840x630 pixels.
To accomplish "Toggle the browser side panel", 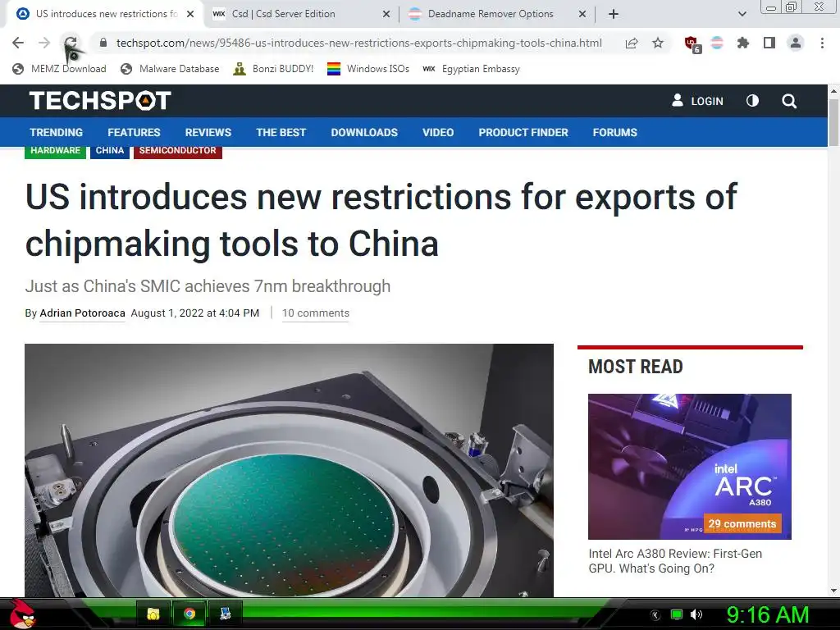I will (x=769, y=43).
